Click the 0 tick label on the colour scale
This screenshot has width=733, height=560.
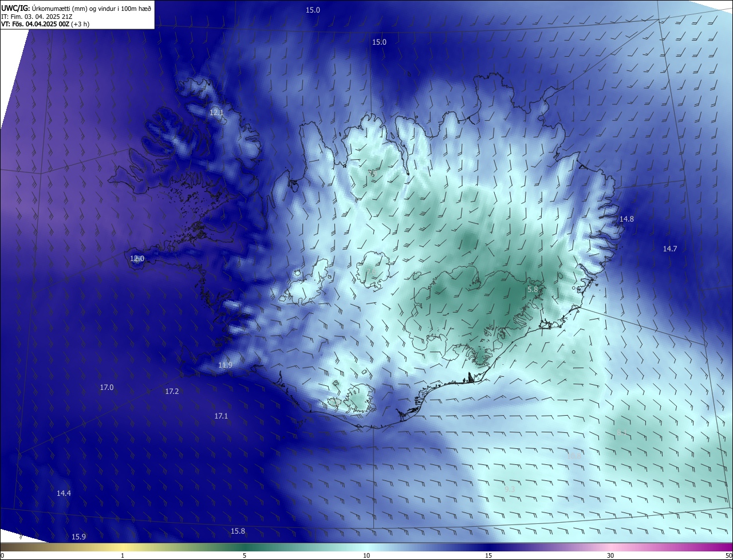2,556
